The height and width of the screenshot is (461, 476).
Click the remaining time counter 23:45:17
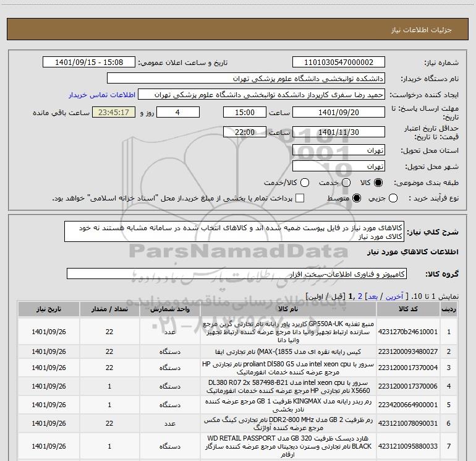114,112
